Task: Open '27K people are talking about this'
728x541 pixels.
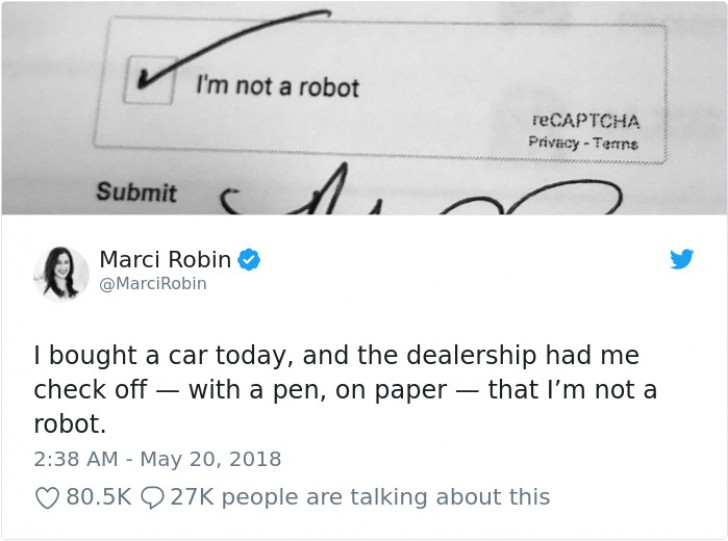Action: tap(360, 497)
